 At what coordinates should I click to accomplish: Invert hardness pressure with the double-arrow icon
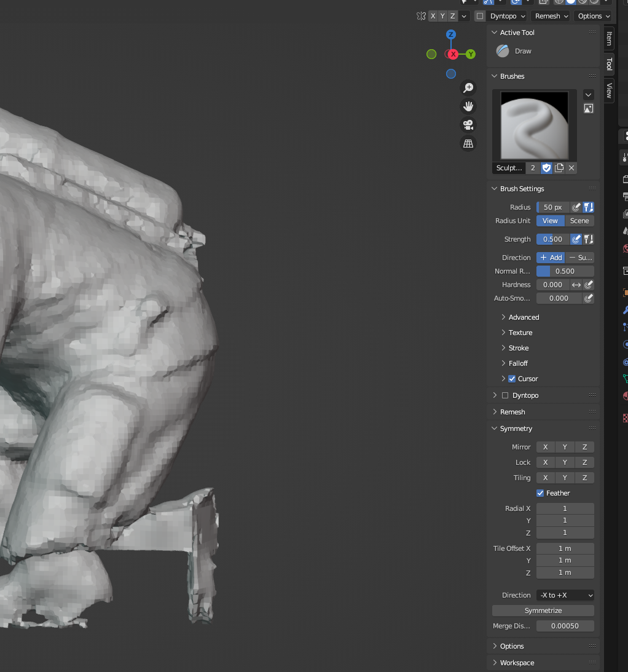(x=576, y=285)
